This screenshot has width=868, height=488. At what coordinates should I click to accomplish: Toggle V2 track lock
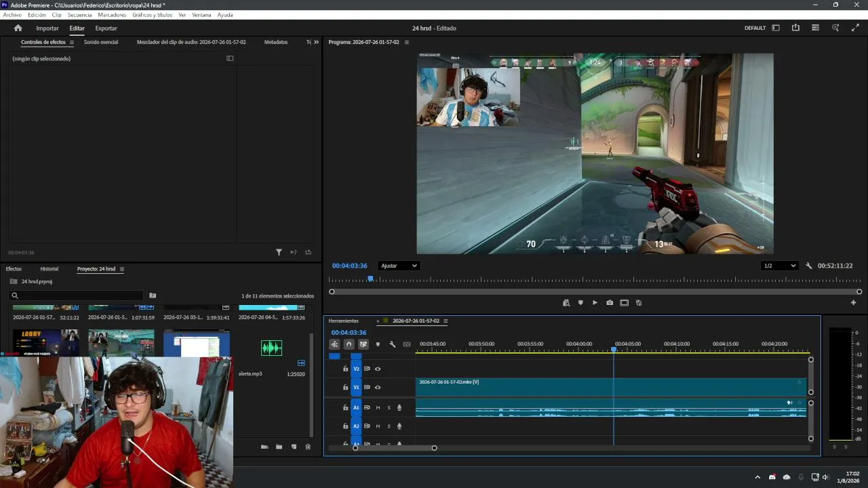click(x=345, y=369)
